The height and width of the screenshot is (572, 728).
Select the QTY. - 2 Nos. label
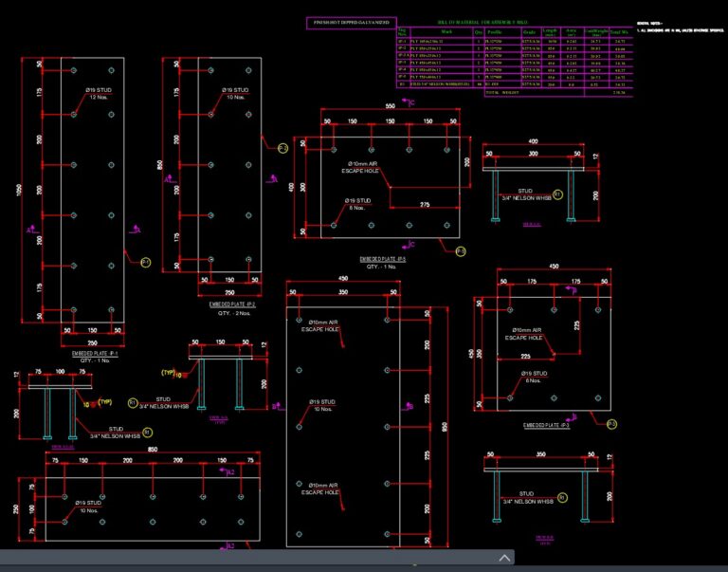tap(234, 313)
